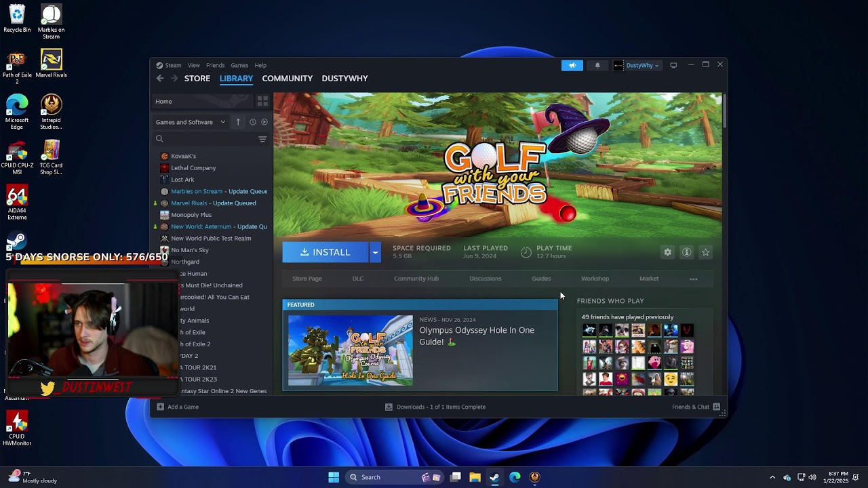
Task: Open Marvel Rivals desktop shortcut
Action: coord(52,64)
